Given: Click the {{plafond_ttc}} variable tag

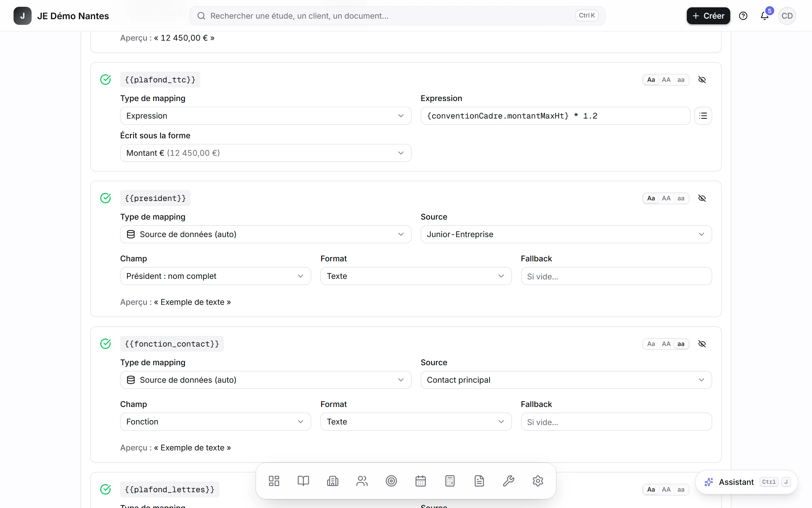Looking at the screenshot, I should click(x=160, y=80).
